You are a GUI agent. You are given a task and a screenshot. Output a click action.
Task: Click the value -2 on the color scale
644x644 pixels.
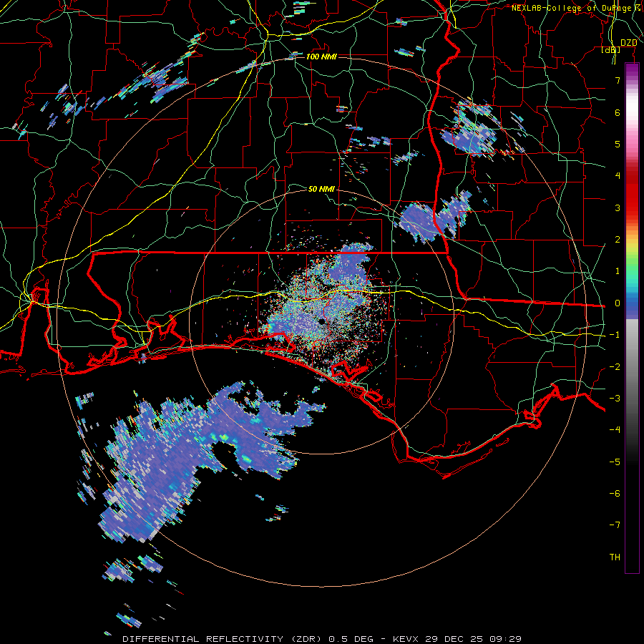click(615, 367)
